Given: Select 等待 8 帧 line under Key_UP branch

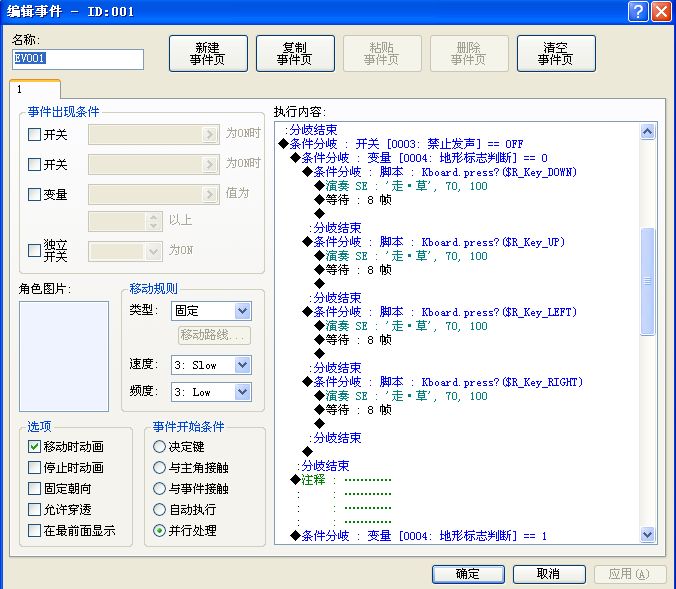Looking at the screenshot, I should (x=353, y=270).
